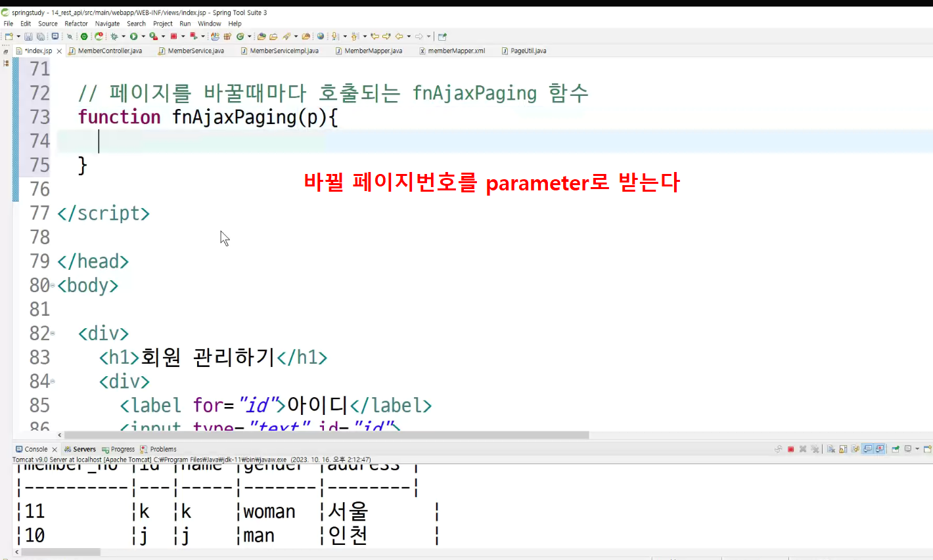This screenshot has width=933, height=560.
Task: Click the Display Selected Console icon
Action: (908, 449)
